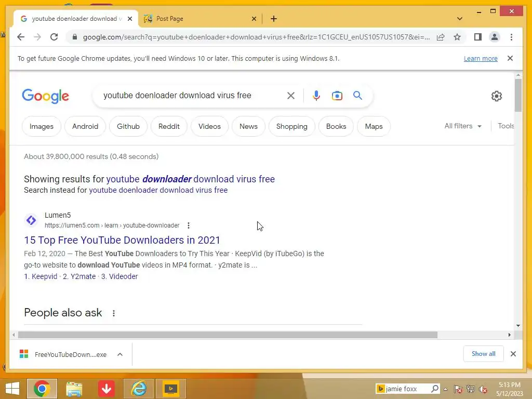Open tab search dropdown arrow

click(460, 19)
